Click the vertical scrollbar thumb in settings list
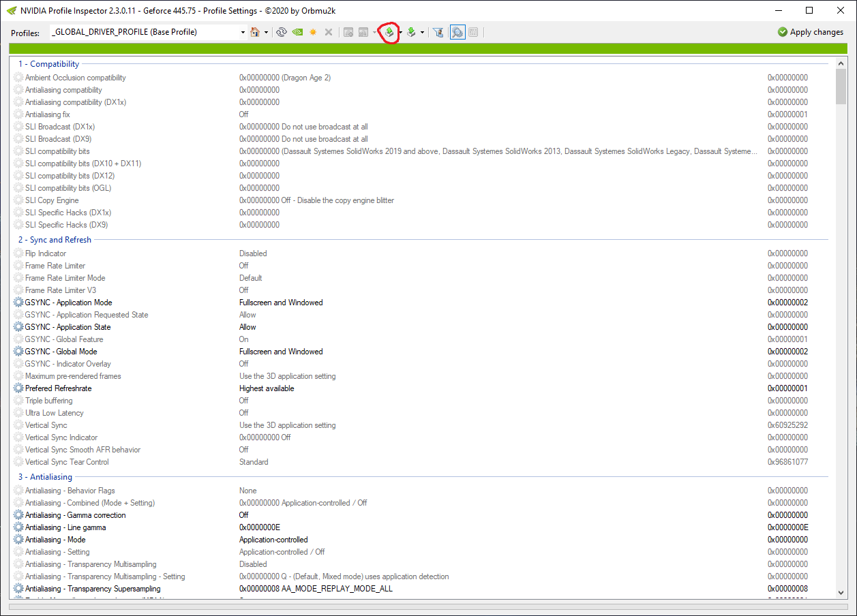The width and height of the screenshot is (857, 616). (841, 87)
